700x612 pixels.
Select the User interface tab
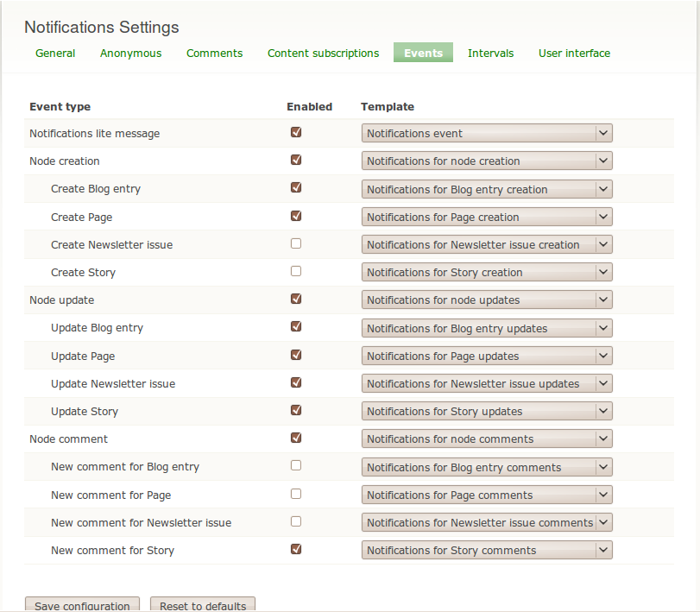click(574, 54)
